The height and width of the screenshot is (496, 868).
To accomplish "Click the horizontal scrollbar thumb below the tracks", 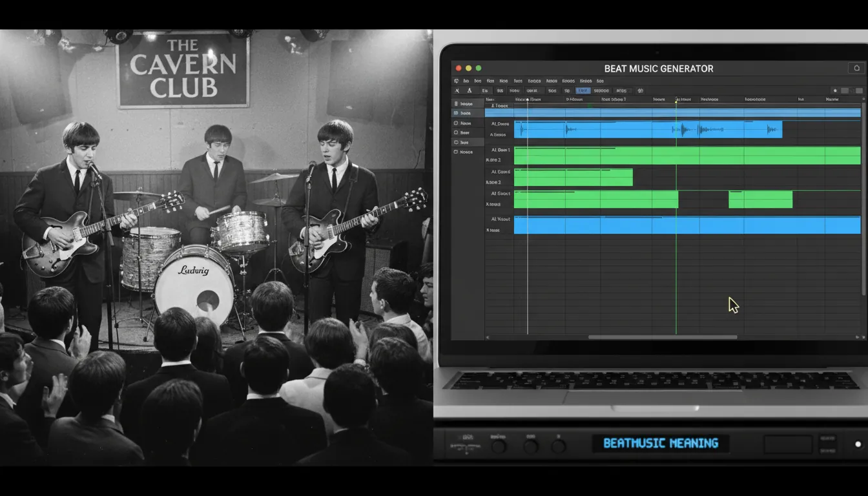I will 663,337.
